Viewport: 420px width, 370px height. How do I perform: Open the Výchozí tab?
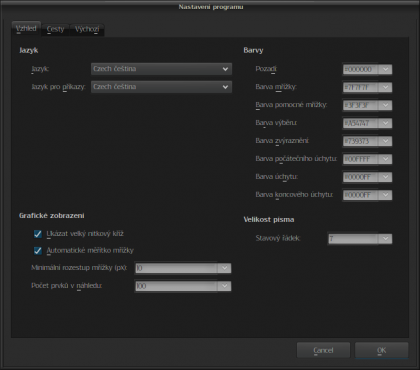pos(87,30)
